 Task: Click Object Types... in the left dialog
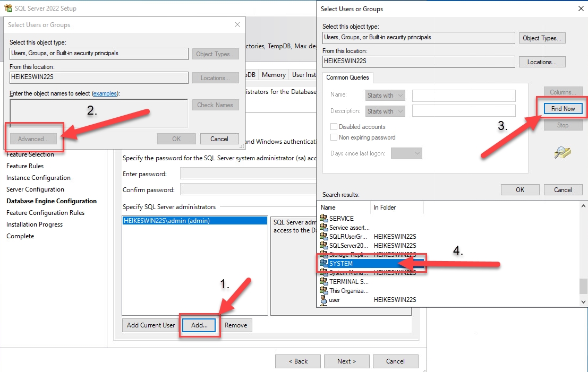[x=215, y=54]
